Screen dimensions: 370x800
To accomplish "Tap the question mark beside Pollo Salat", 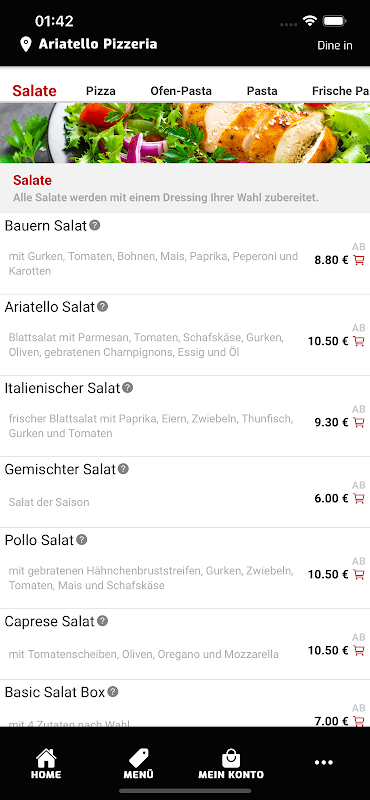I will 82,539.
